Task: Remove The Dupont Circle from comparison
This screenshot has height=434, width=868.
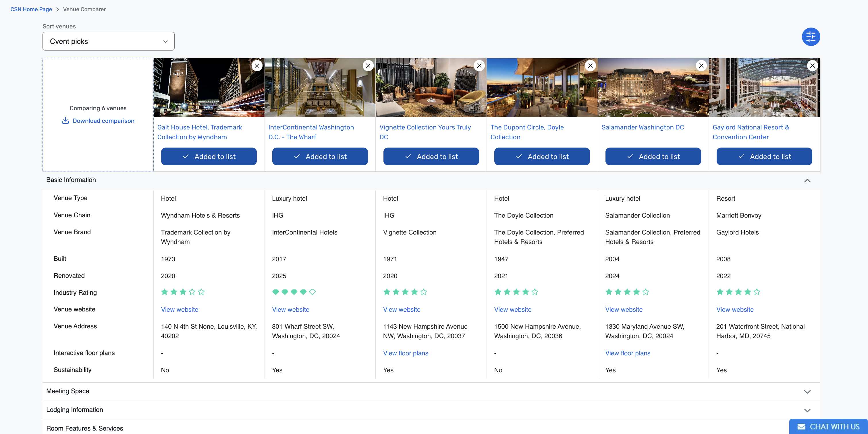Action: 590,66
